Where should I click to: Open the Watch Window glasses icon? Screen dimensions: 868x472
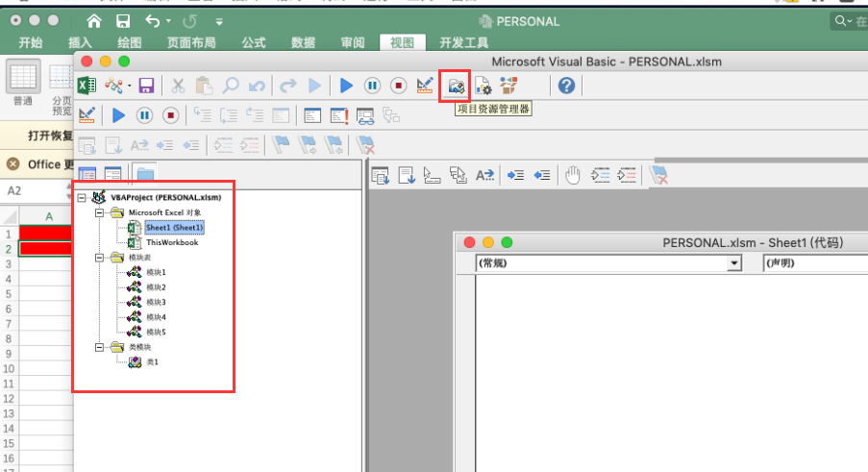point(365,115)
